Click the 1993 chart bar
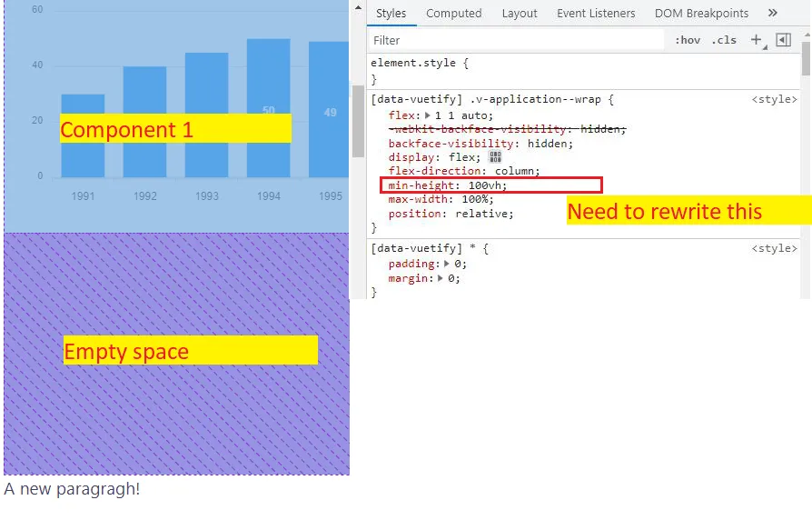The image size is (812, 520). pyautogui.click(x=206, y=115)
